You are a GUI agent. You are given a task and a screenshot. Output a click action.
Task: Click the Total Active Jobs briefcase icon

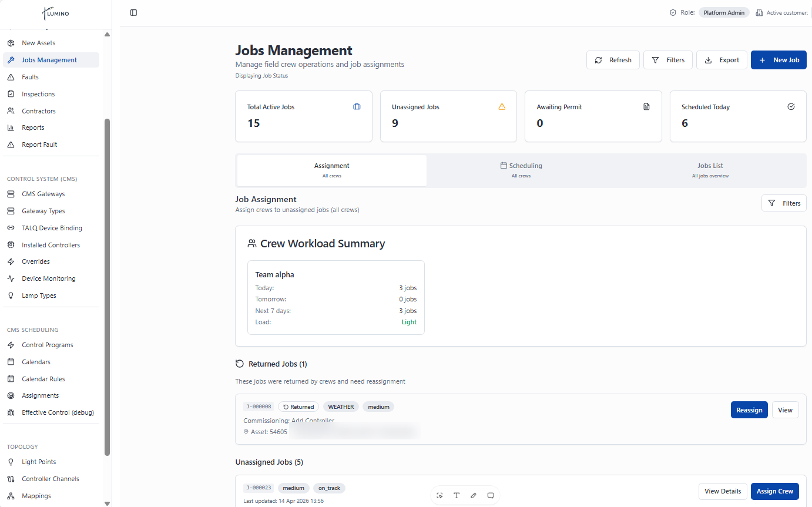(x=357, y=107)
